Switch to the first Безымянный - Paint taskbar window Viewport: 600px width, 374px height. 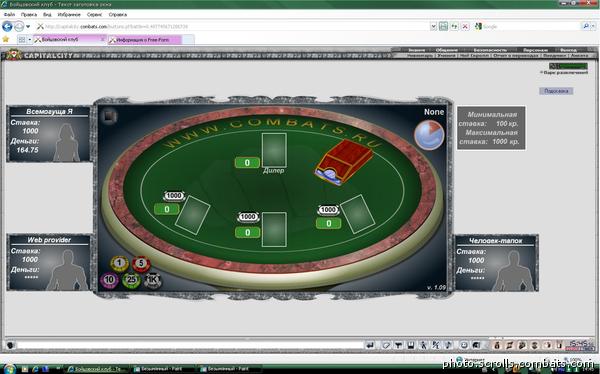pyautogui.click(x=163, y=369)
